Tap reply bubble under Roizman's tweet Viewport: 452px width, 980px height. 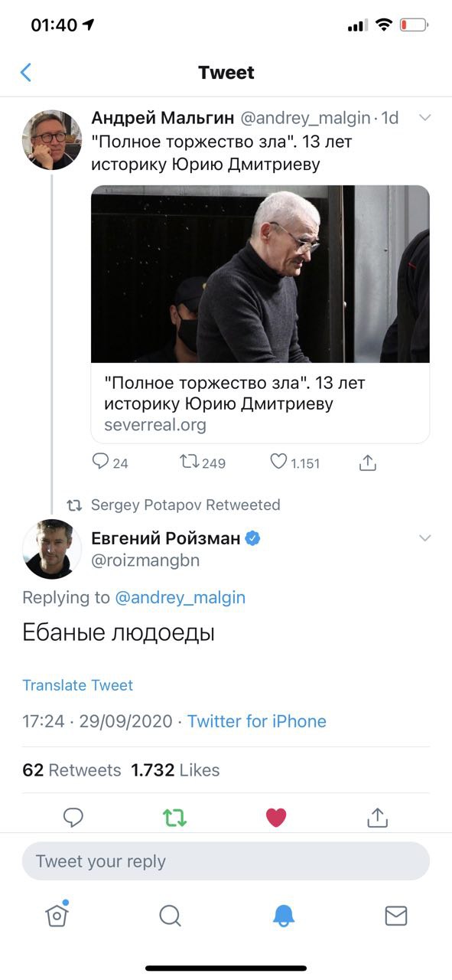coord(73,818)
